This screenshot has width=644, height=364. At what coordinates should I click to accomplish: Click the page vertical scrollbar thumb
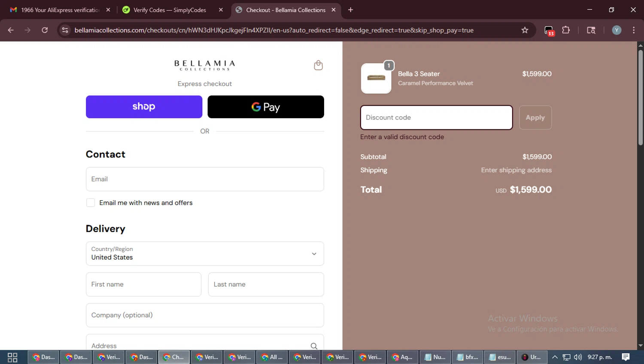641,98
